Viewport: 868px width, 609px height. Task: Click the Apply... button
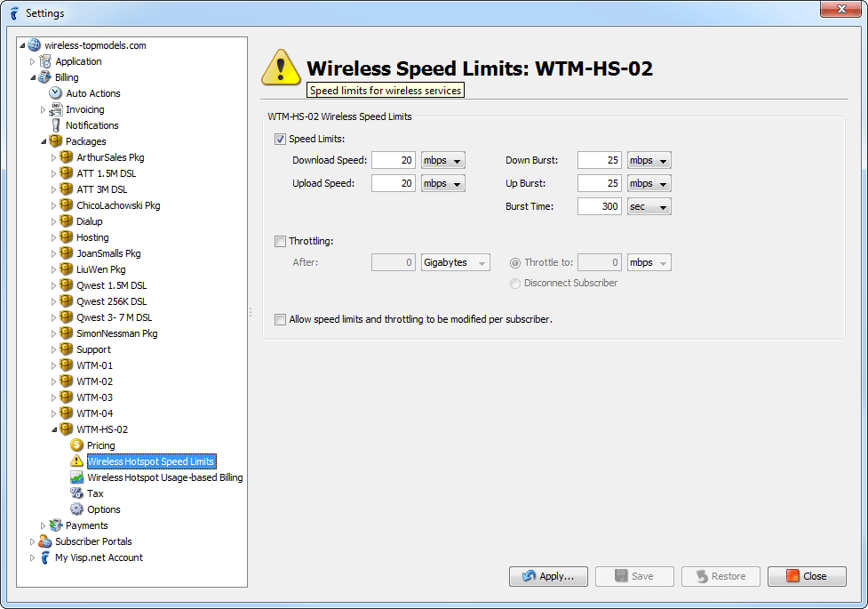tap(548, 576)
